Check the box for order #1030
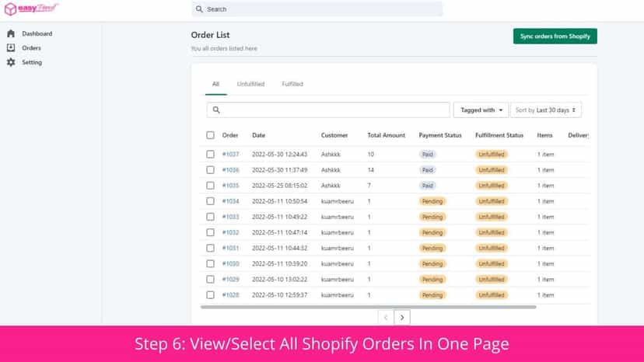Viewport: 644px width, 362px height. tap(210, 263)
